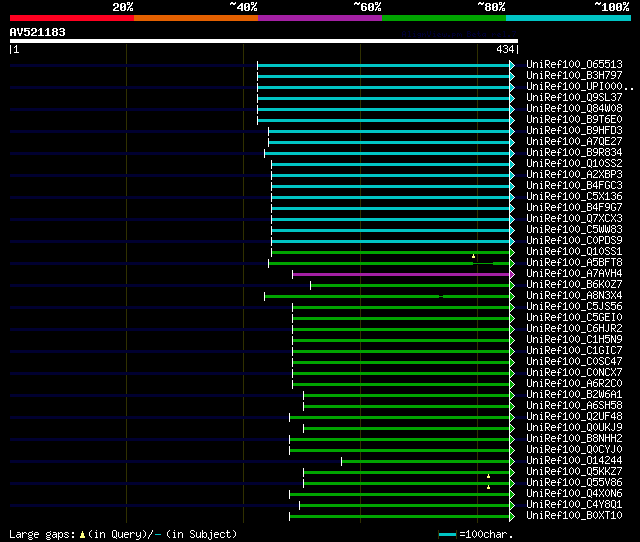Click the UniRef100_Q10SS1 label
This screenshot has width=640, height=542.
click(574, 252)
